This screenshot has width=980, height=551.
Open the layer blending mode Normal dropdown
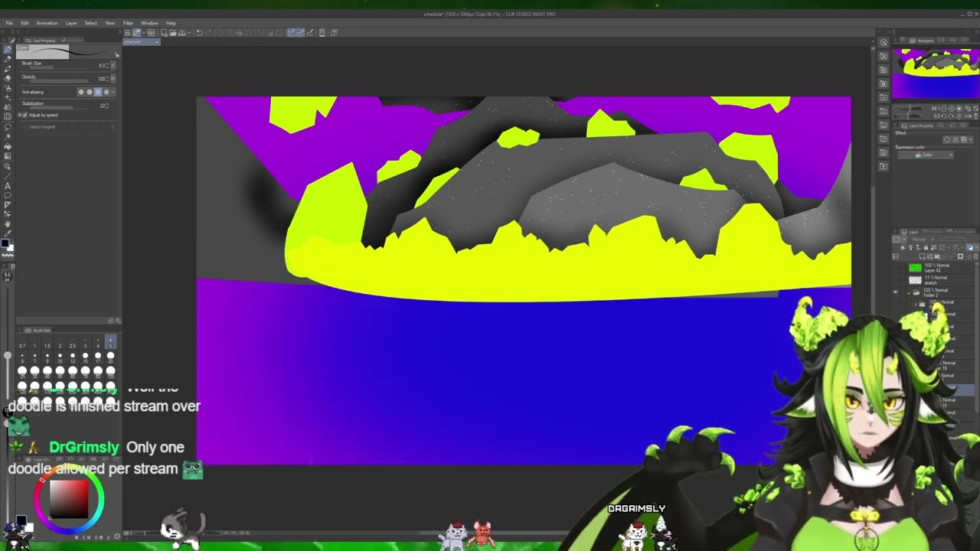point(922,240)
